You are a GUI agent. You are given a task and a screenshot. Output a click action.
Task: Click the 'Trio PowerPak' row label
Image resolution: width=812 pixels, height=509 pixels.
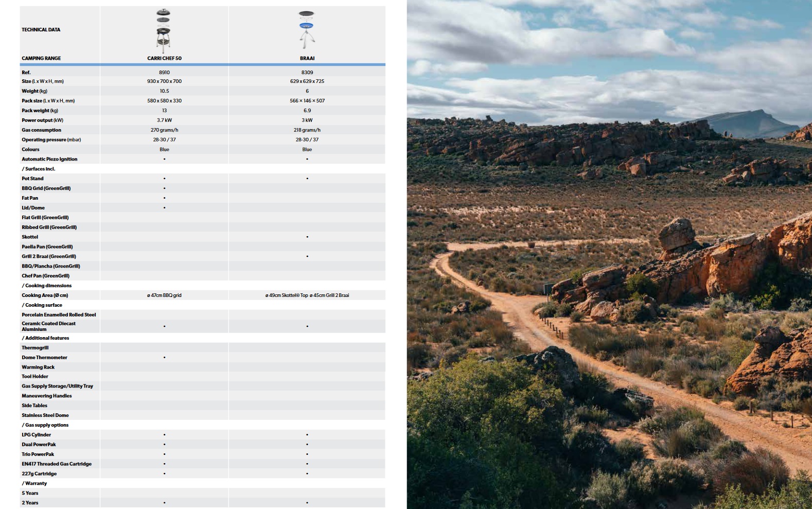tap(38, 455)
